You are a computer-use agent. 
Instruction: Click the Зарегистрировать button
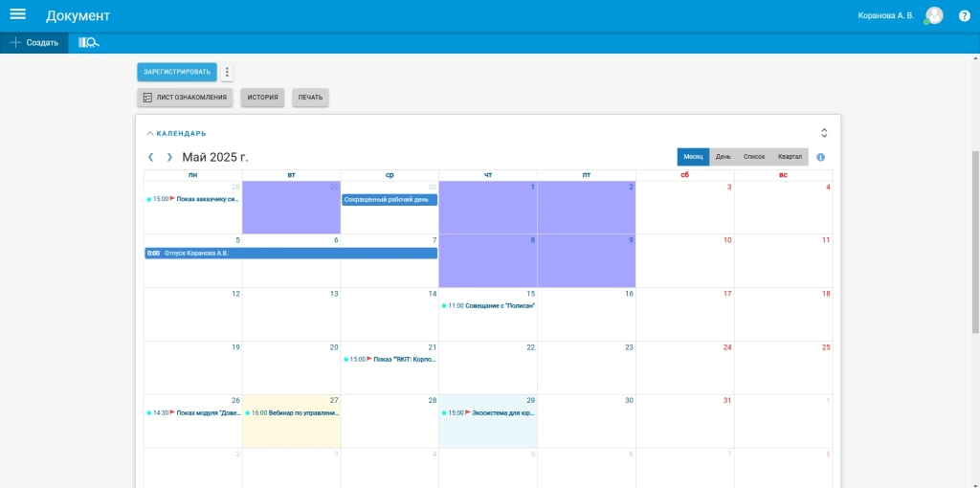[177, 72]
